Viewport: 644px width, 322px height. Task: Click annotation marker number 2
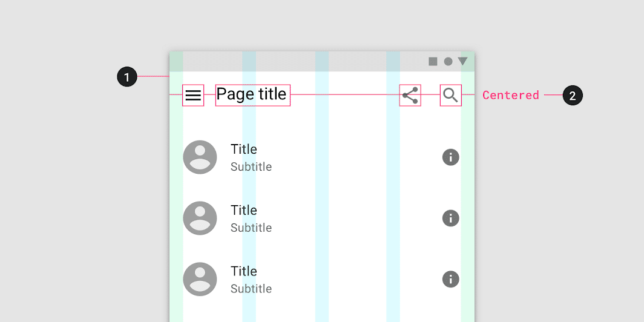coord(573,95)
